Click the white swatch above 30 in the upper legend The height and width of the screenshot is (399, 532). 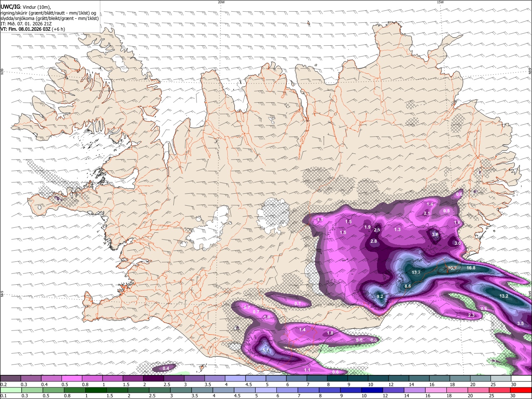click(x=521, y=379)
